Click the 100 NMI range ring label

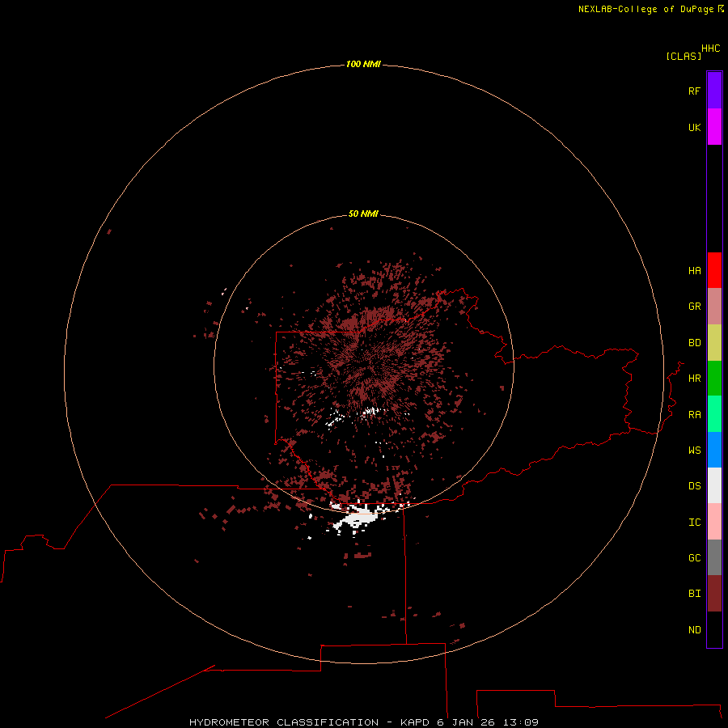click(363, 64)
